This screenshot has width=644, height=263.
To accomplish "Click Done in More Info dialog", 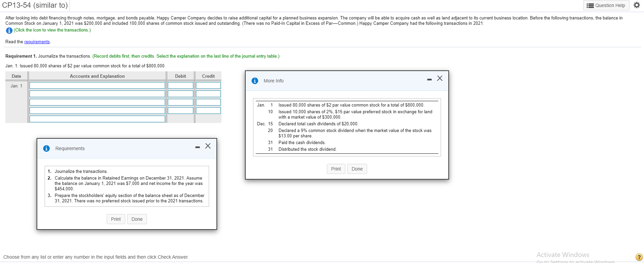I will (x=357, y=169).
